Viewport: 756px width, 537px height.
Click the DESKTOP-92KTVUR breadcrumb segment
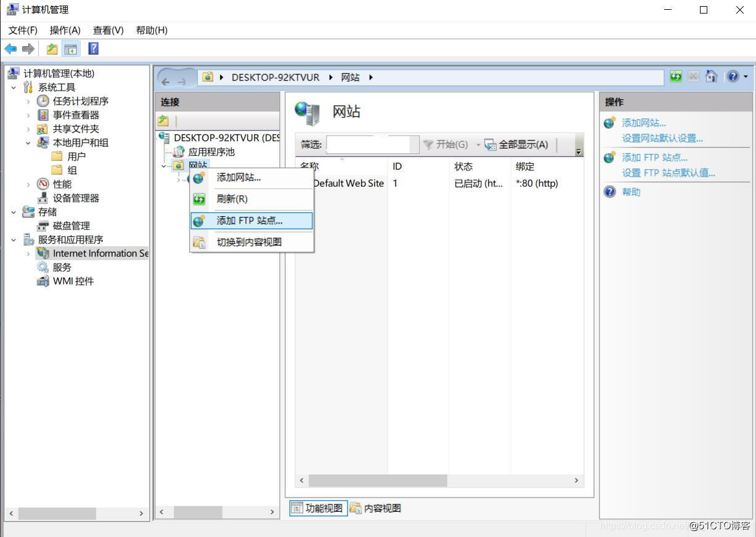pos(275,77)
